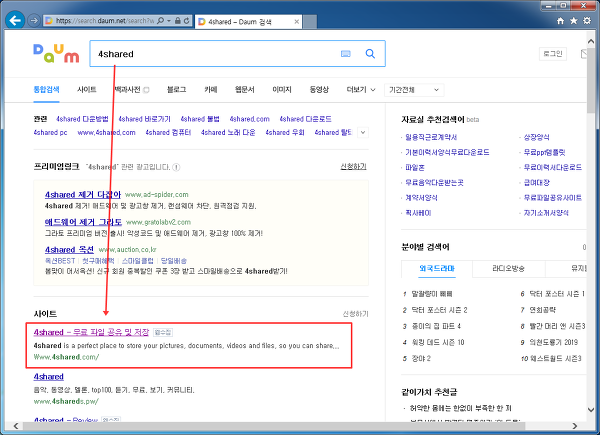This screenshot has width=600, height=435.
Task: Click the Daum logo
Action: click(56, 54)
